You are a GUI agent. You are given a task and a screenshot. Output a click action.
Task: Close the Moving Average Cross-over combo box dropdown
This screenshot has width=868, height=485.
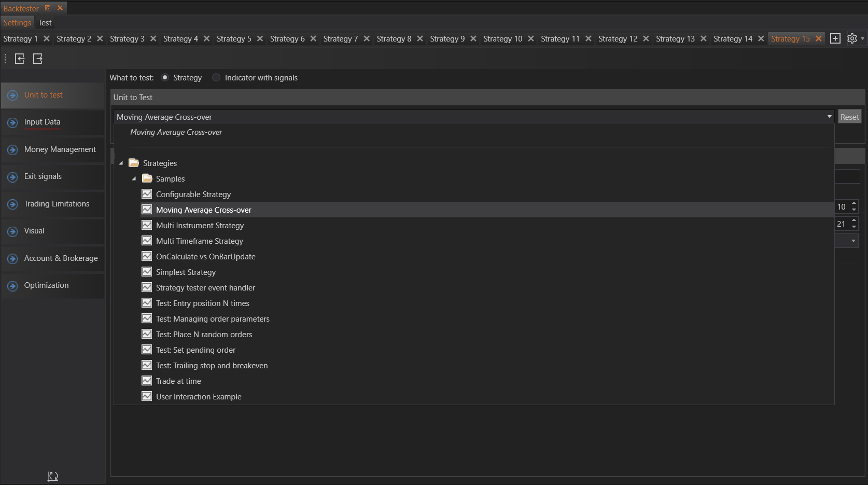(829, 117)
